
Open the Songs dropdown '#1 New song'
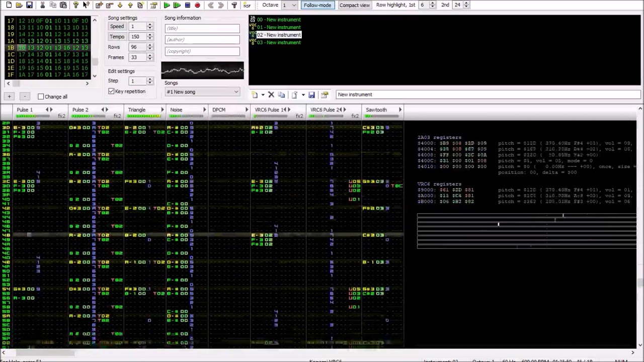click(202, 92)
